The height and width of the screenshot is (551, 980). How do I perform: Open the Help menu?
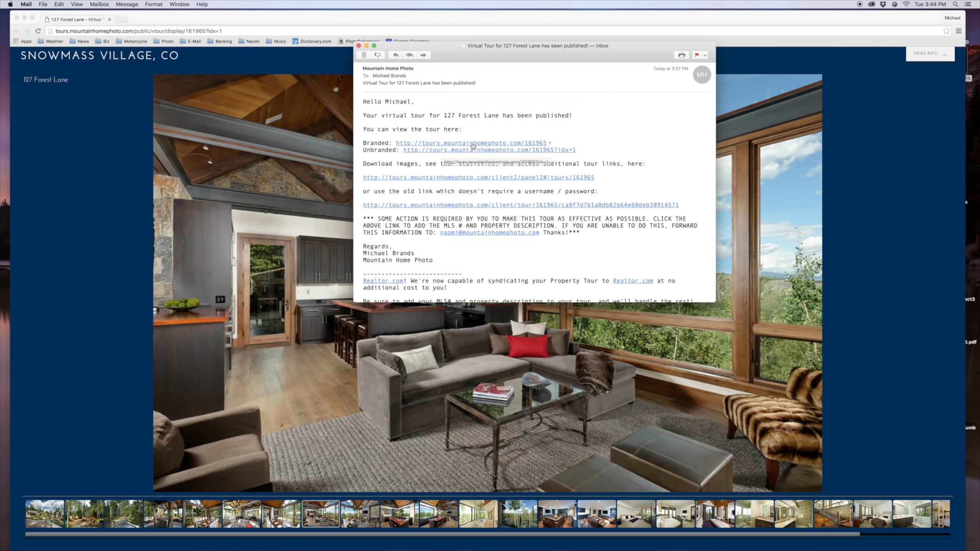click(x=202, y=4)
